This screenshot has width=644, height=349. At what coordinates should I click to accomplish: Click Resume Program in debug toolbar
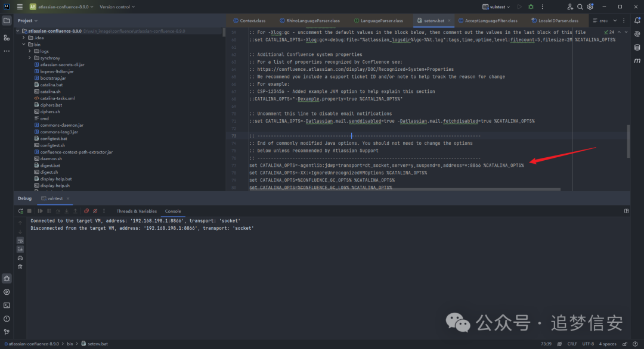pos(41,211)
